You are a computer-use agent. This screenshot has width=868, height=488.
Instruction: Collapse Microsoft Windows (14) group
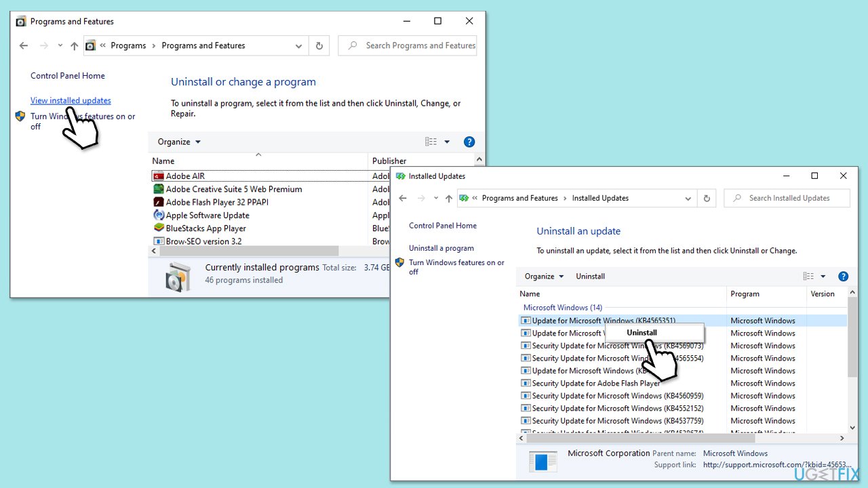(563, 308)
